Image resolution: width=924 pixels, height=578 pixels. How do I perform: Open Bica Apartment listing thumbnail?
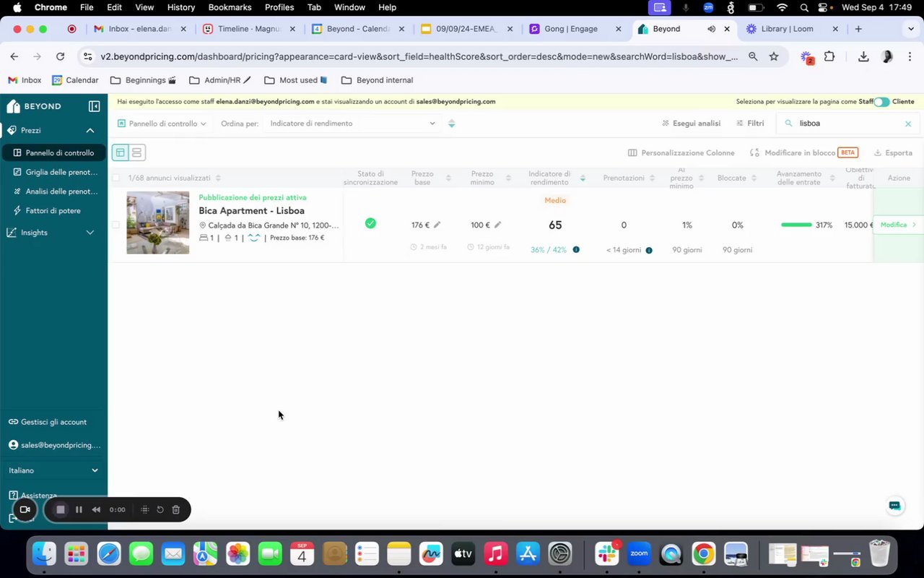click(158, 223)
